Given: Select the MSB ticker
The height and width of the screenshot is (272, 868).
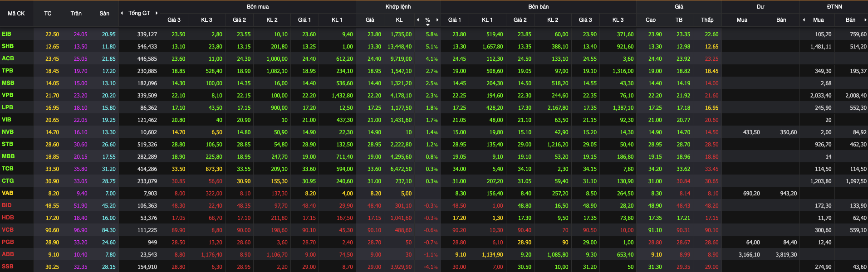Looking at the screenshot, I should (x=8, y=83).
